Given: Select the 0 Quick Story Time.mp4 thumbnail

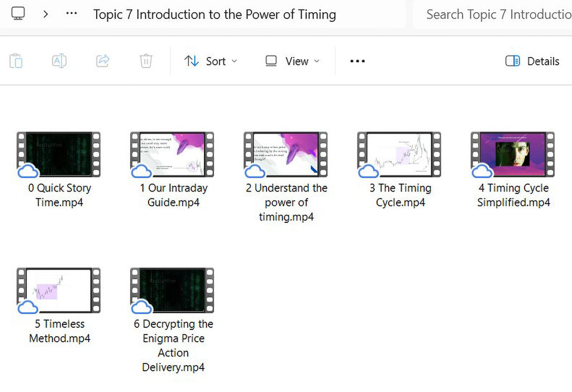Looking at the screenshot, I should [58, 154].
